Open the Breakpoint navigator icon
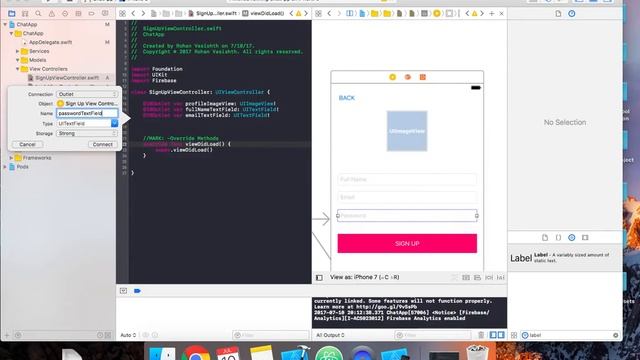 point(91,13)
